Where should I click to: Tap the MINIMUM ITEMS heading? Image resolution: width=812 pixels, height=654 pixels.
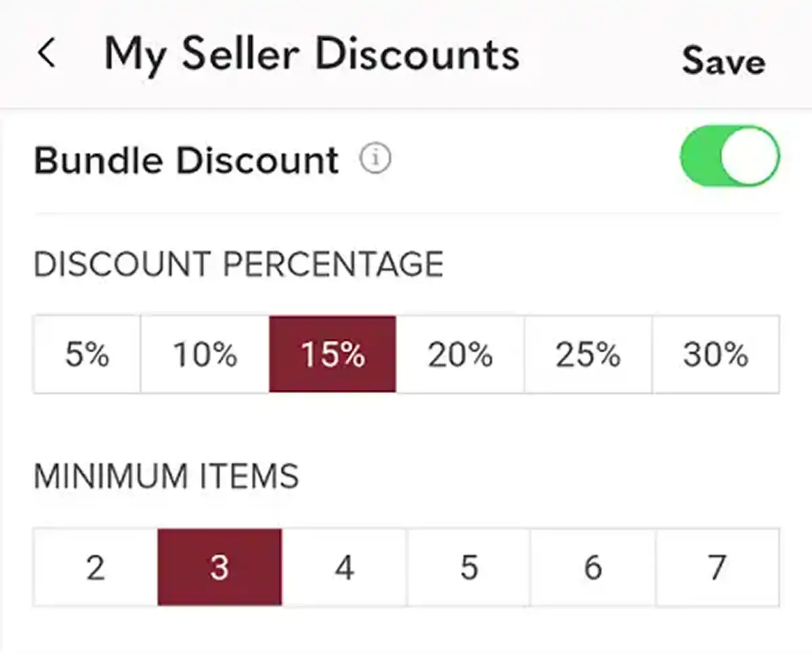[x=166, y=475]
